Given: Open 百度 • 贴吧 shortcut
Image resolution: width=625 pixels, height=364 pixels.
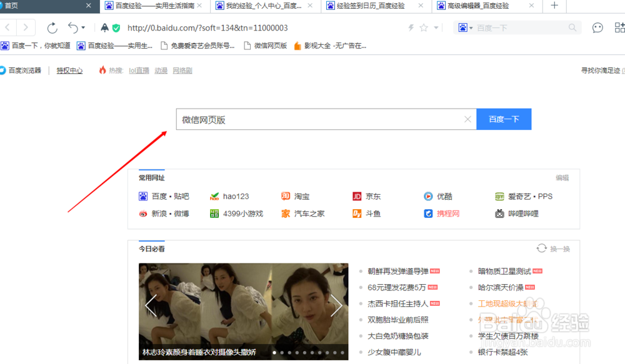Looking at the screenshot, I should [x=164, y=196].
